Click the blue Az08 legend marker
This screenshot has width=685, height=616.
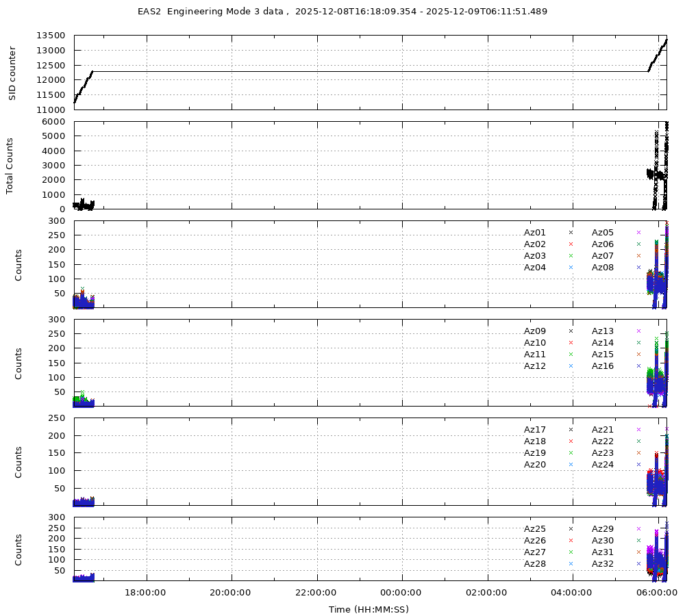tap(638, 268)
